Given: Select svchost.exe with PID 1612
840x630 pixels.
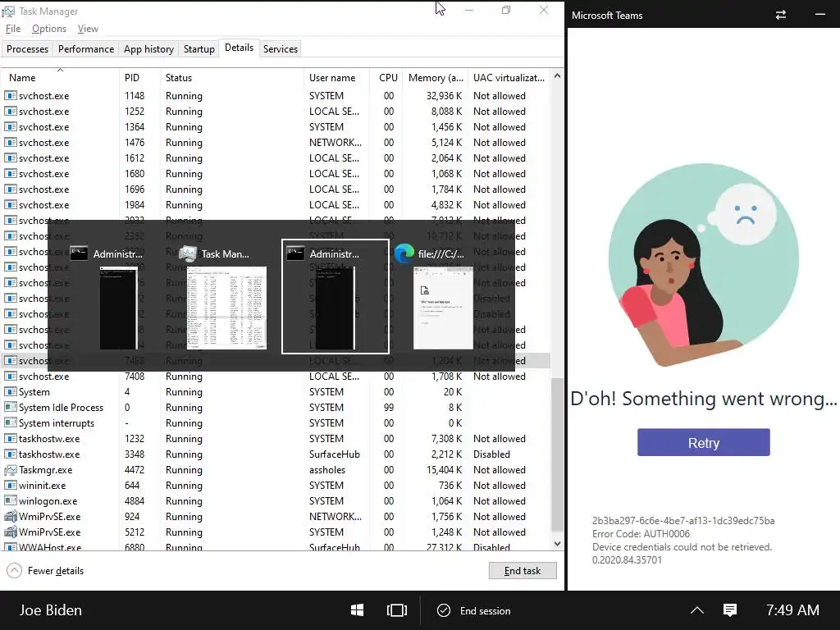Looking at the screenshot, I should tap(276, 158).
